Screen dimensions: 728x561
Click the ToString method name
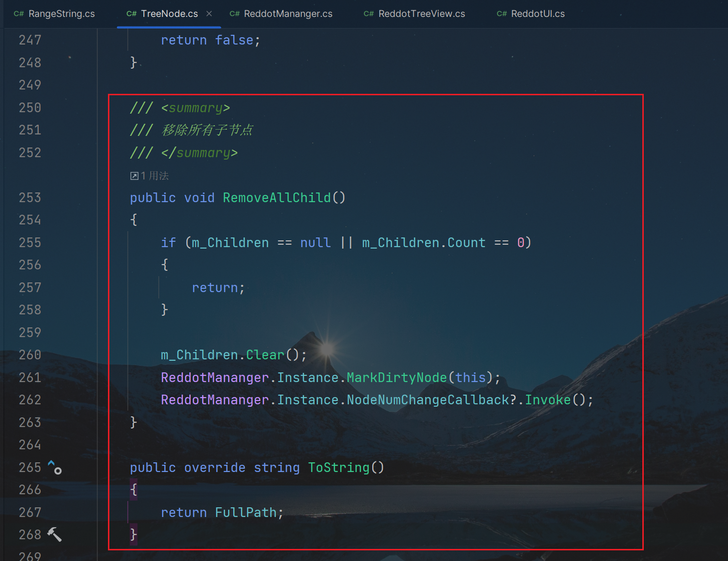[339, 468]
